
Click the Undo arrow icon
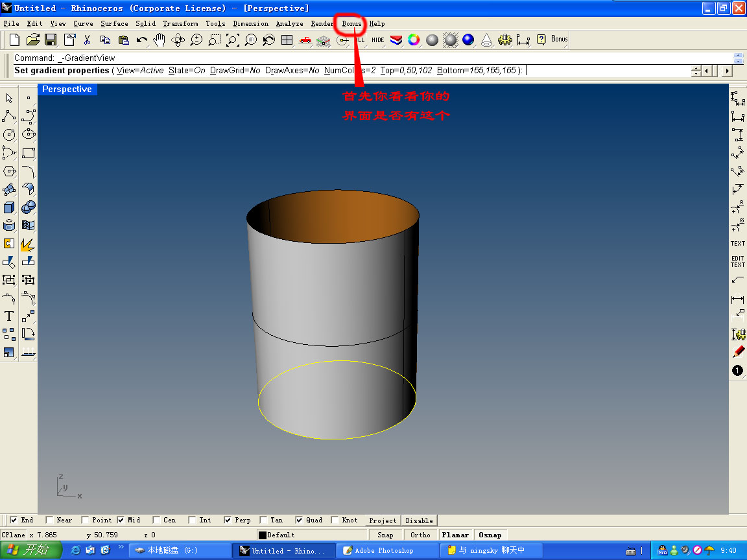coord(141,40)
